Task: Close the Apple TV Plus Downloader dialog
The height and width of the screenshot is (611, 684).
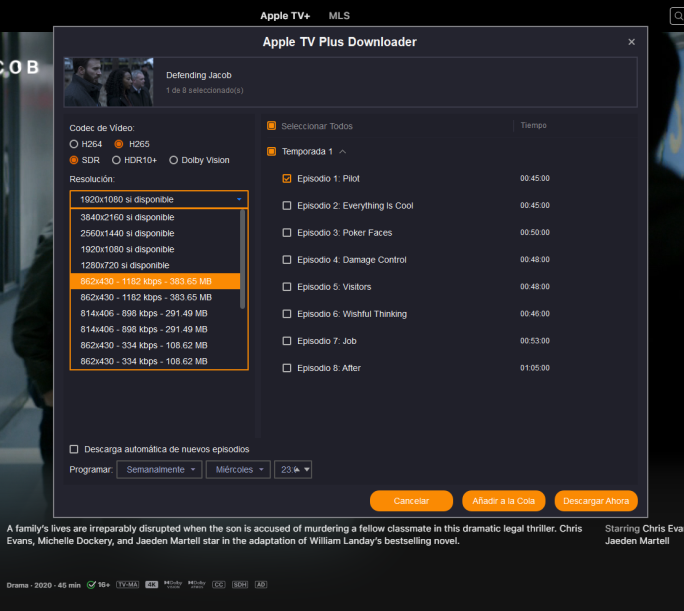Action: (x=631, y=42)
